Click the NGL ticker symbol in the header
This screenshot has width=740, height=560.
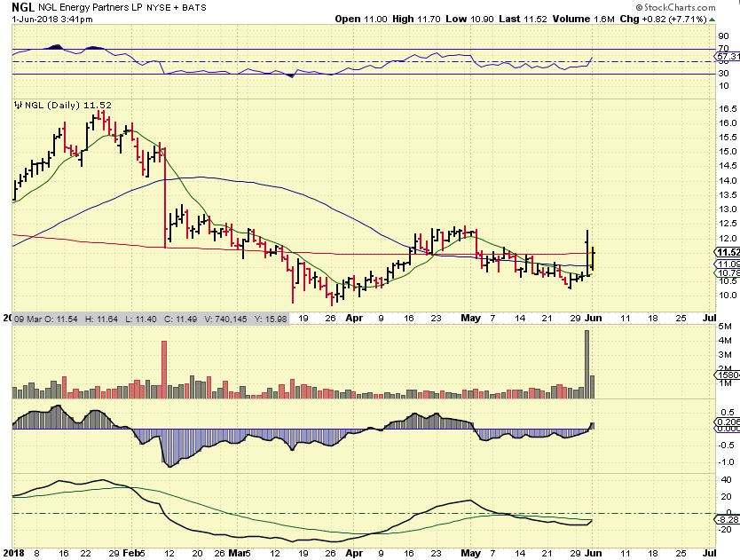(23, 7)
